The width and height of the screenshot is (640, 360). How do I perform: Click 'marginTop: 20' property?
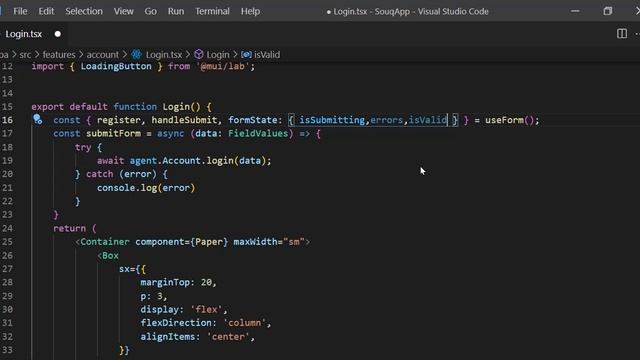click(176, 282)
